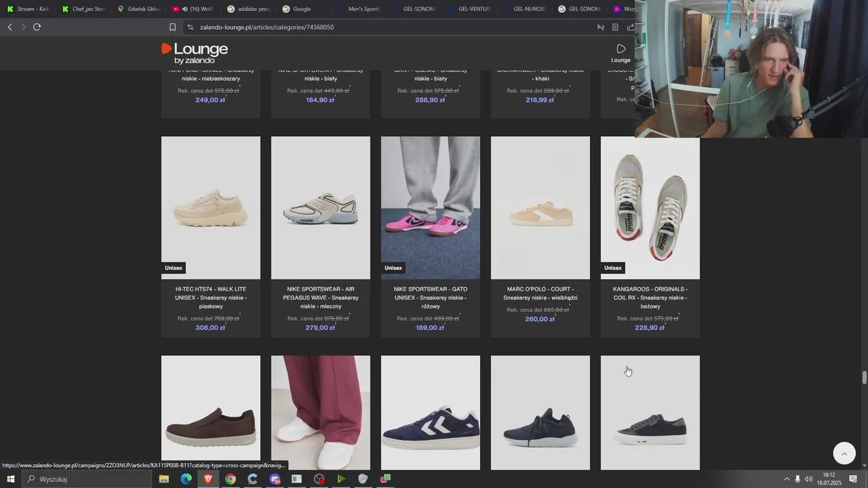Click the 189,00 zł price
Image resolution: width=868 pixels, height=488 pixels.
point(430,327)
